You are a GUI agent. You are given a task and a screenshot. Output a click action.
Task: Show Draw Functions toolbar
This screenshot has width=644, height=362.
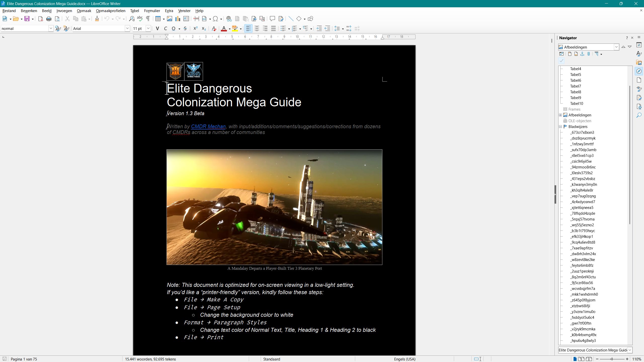click(x=310, y=19)
